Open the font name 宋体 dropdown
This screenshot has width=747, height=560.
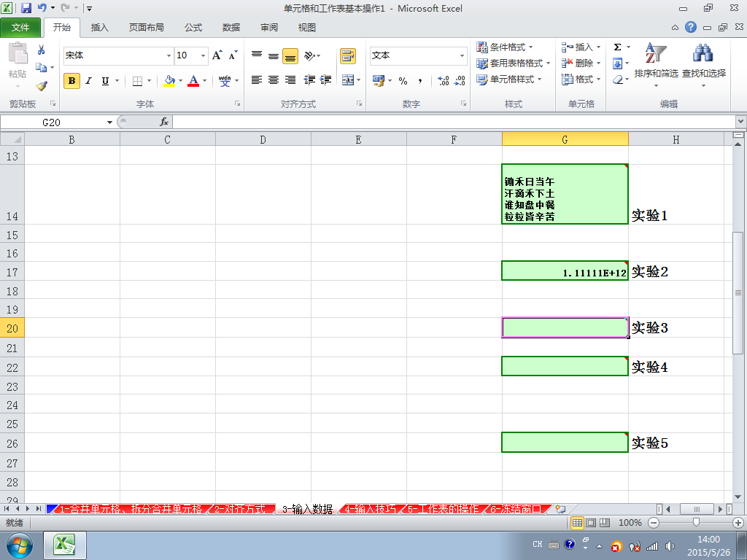click(169, 55)
